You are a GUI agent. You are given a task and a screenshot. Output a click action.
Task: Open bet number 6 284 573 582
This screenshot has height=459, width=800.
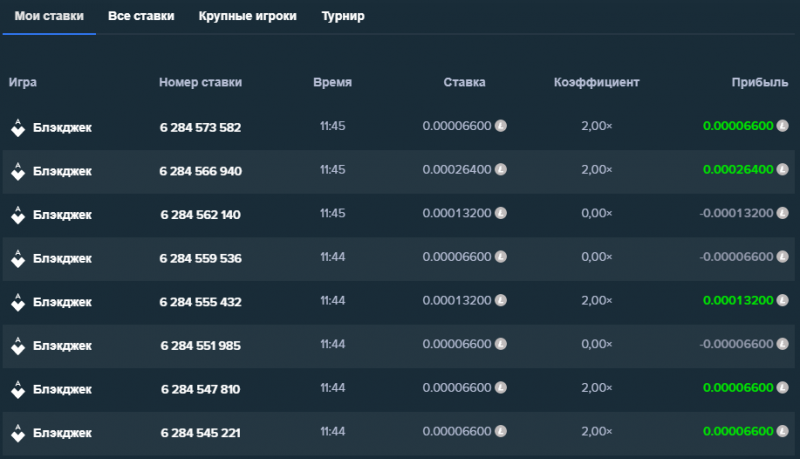[x=201, y=128]
